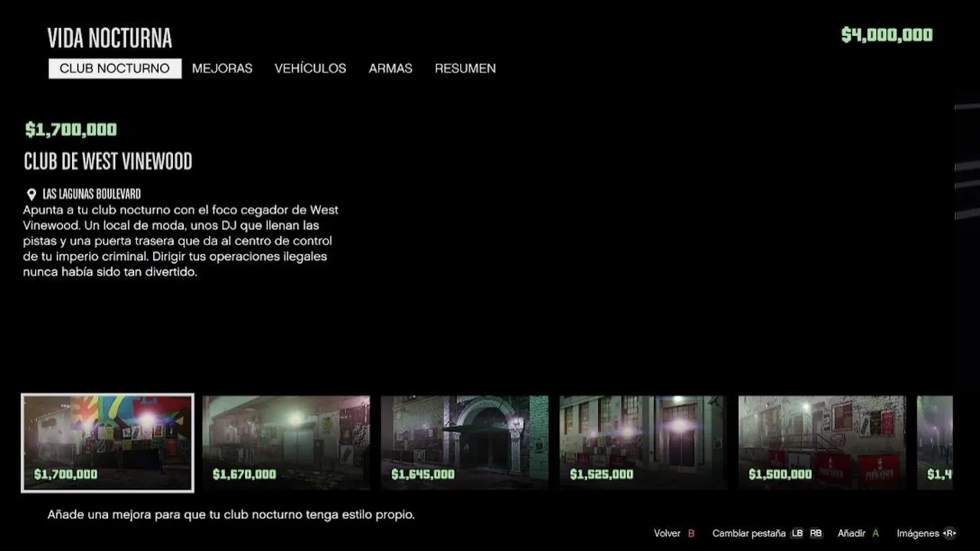The height and width of the screenshot is (551, 980).
Task: Click the Añadir label
Action: click(x=851, y=533)
